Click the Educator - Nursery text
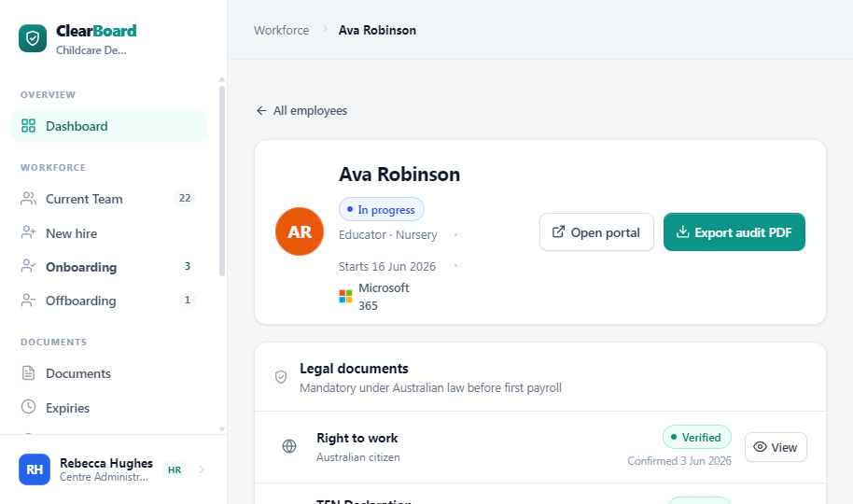The width and height of the screenshot is (853, 504). (x=388, y=234)
